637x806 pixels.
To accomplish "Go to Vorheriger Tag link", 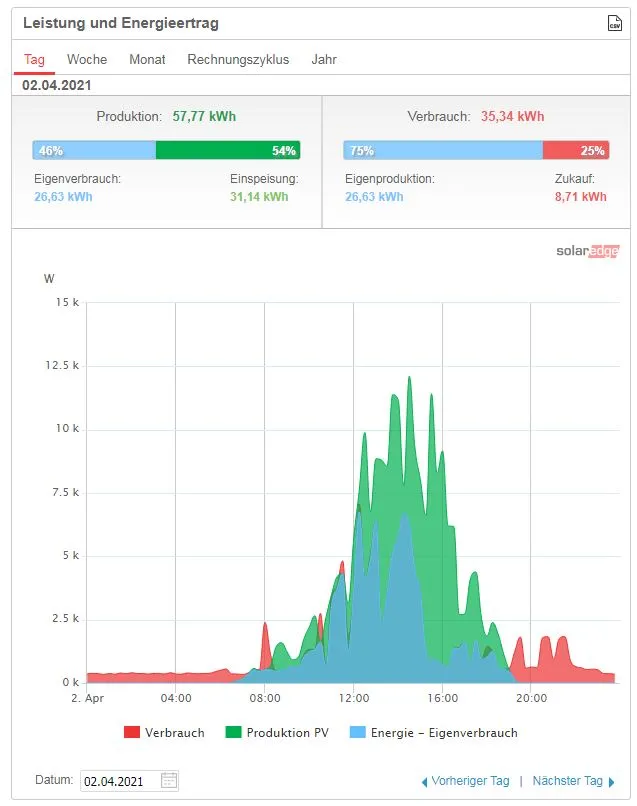I will pos(470,781).
